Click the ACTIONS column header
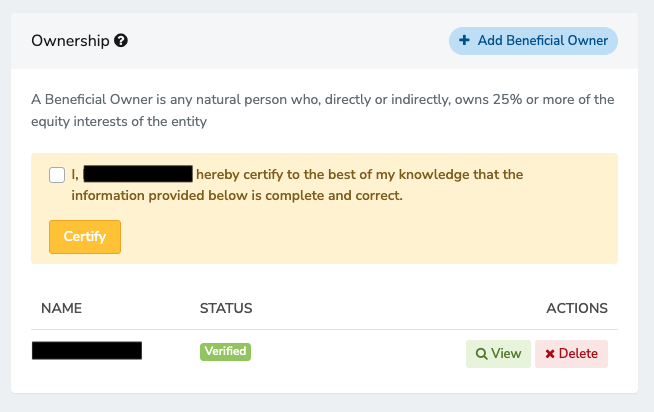This screenshot has width=654, height=412. coord(577,308)
